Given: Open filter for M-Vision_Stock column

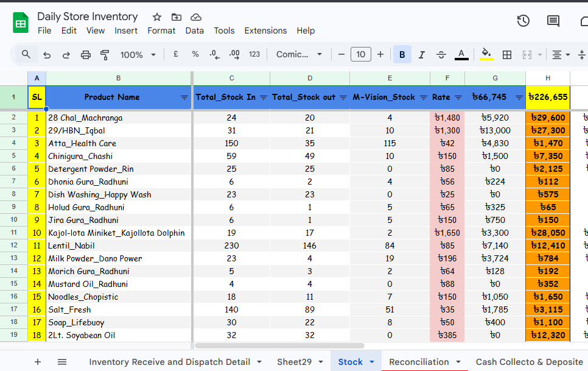Looking at the screenshot, I should [x=424, y=97].
